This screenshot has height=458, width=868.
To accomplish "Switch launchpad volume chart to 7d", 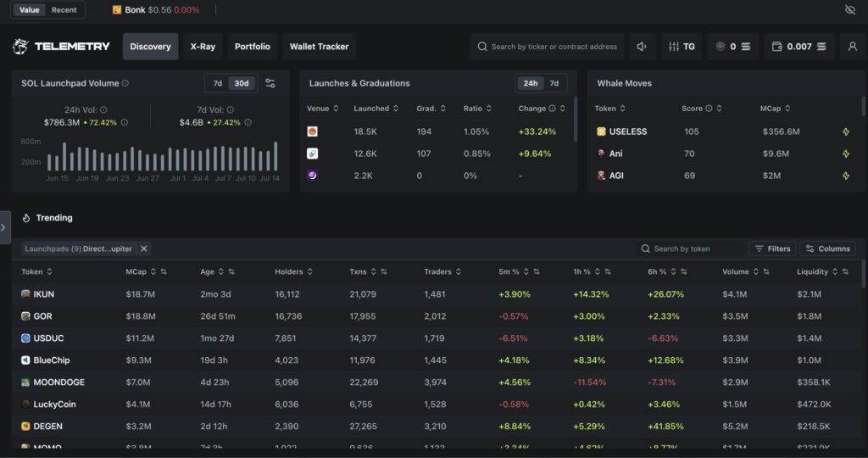I will point(218,83).
